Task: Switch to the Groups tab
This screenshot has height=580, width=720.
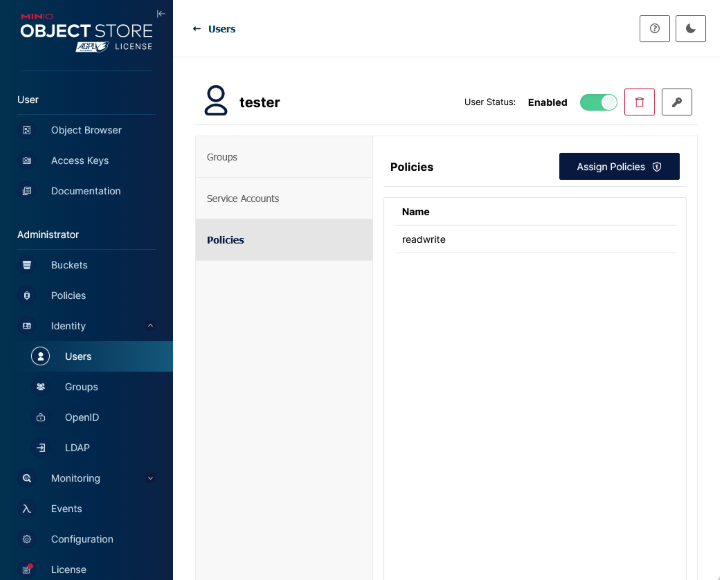Action: click(283, 157)
